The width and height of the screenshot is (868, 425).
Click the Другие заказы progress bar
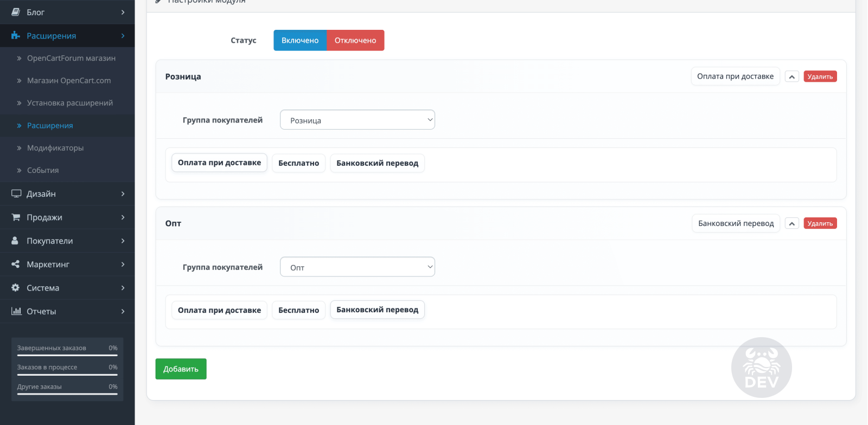[x=67, y=394]
